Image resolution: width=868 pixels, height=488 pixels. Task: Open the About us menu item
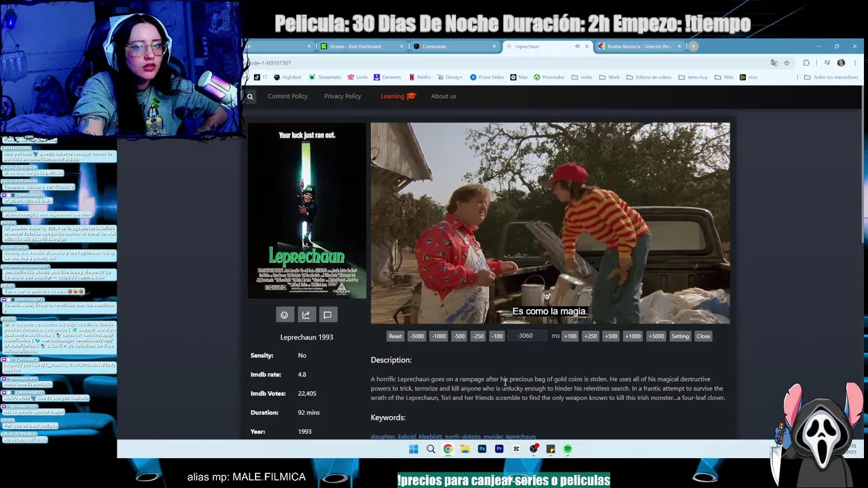coord(443,96)
